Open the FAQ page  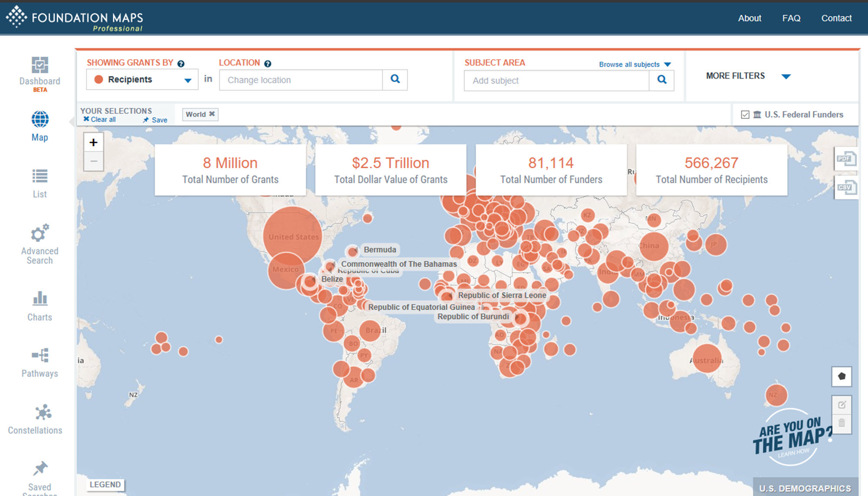[791, 18]
